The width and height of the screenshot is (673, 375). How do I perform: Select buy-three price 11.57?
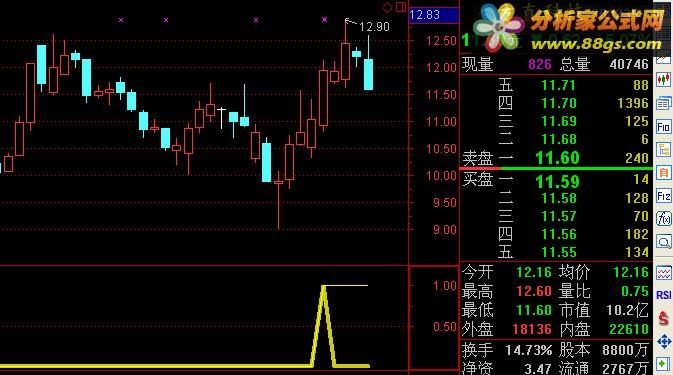(558, 216)
